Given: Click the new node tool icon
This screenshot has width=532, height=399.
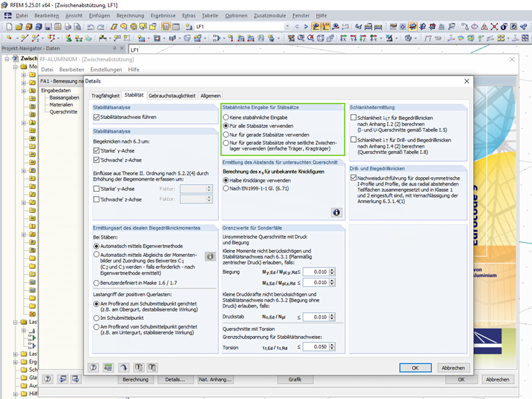Looking at the screenshot, I should (x=9, y=38).
